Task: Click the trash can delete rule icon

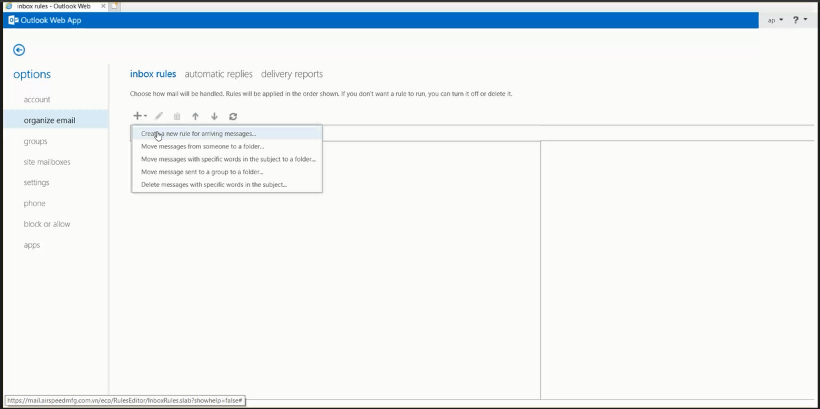Action: coord(177,116)
